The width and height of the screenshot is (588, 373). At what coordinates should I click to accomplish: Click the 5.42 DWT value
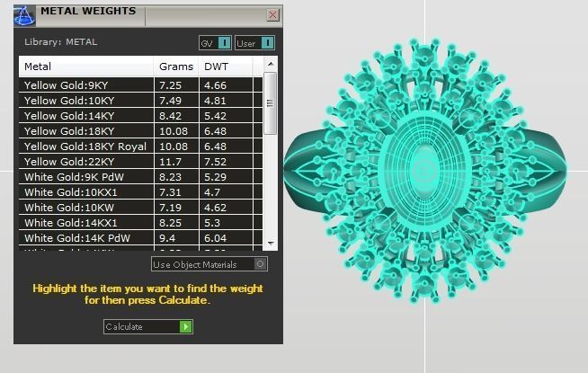pos(215,116)
